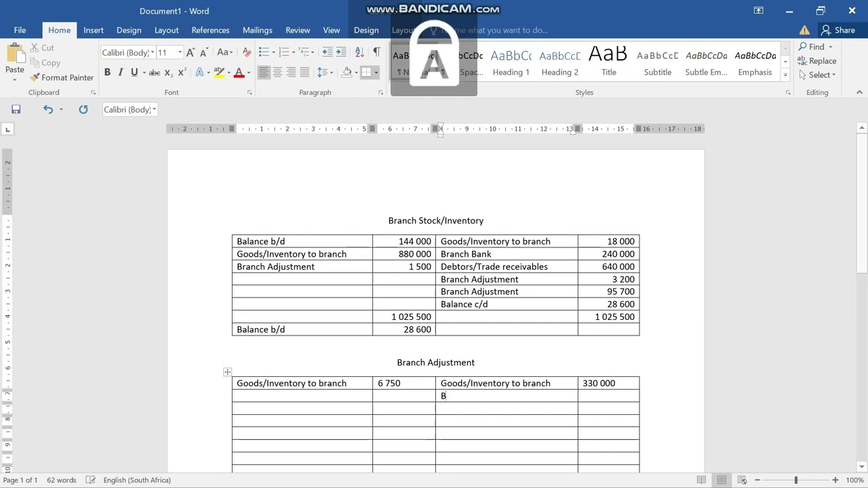Image resolution: width=868 pixels, height=488 pixels.
Task: Toggle strikethrough formatting
Action: click(x=155, y=73)
